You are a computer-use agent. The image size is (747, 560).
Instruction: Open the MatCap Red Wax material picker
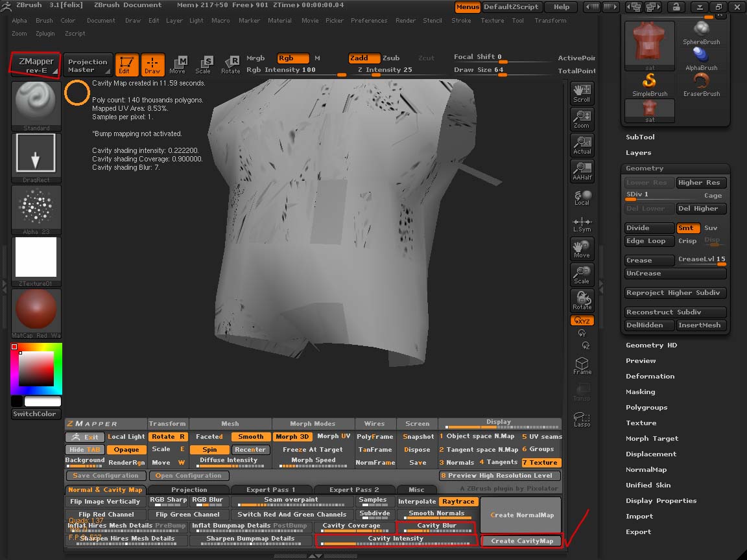pyautogui.click(x=36, y=313)
